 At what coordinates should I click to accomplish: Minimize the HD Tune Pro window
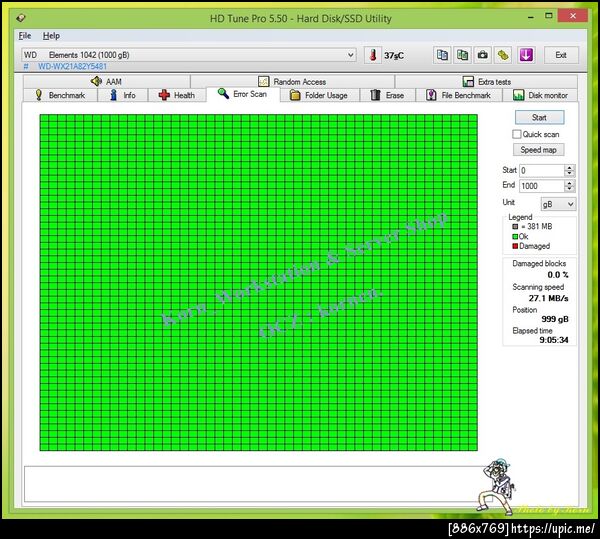coord(530,17)
